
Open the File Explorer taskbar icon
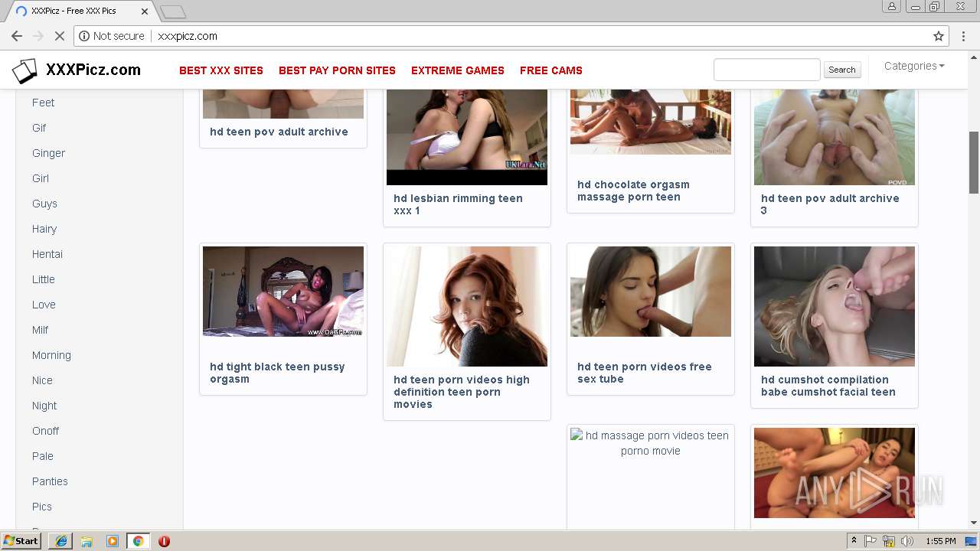click(x=87, y=541)
